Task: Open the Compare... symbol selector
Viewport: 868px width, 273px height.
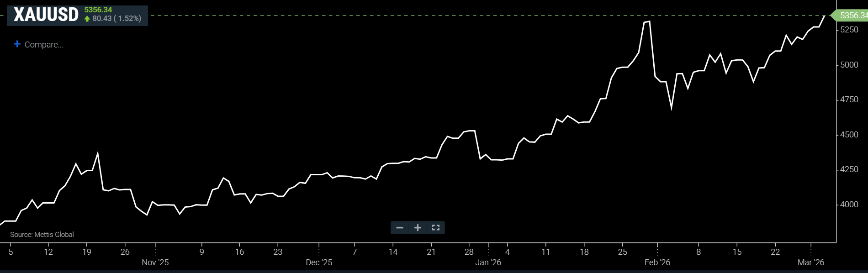Action: [44, 45]
